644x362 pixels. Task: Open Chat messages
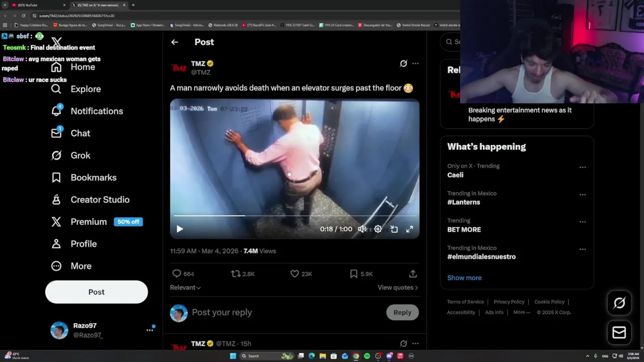(x=70, y=133)
